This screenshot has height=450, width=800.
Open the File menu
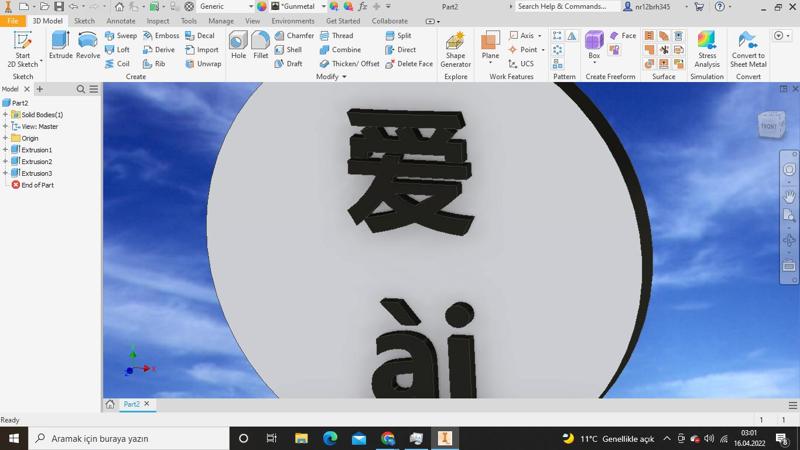pos(13,21)
